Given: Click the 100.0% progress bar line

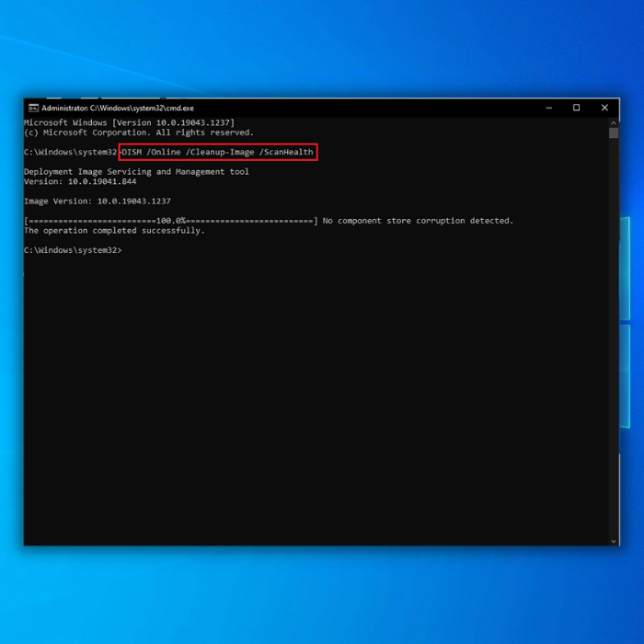Looking at the screenshot, I should (x=171, y=221).
